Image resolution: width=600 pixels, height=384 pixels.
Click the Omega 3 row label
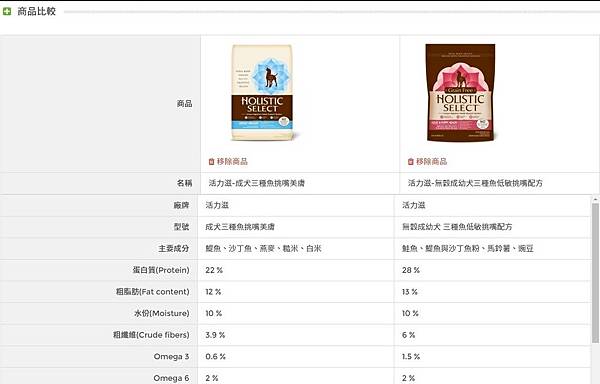171,356
